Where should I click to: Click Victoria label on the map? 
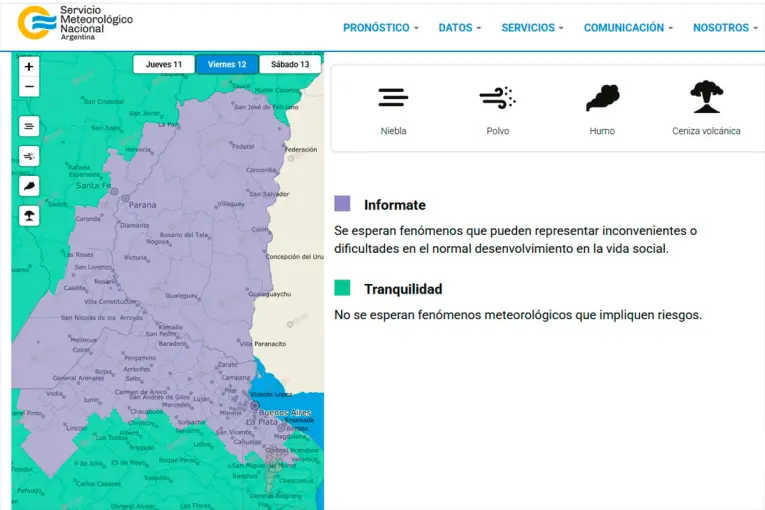(x=135, y=257)
